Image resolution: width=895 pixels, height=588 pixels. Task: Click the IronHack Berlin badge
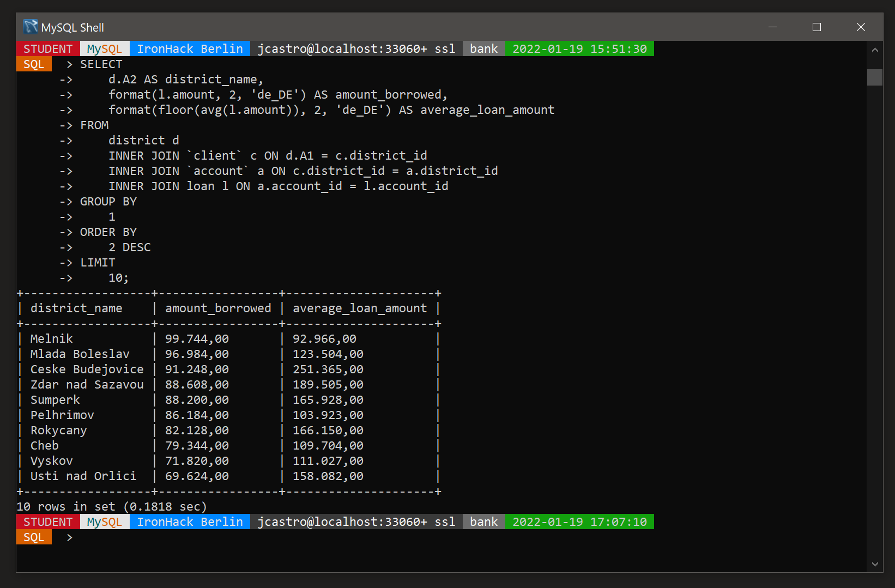click(x=190, y=49)
